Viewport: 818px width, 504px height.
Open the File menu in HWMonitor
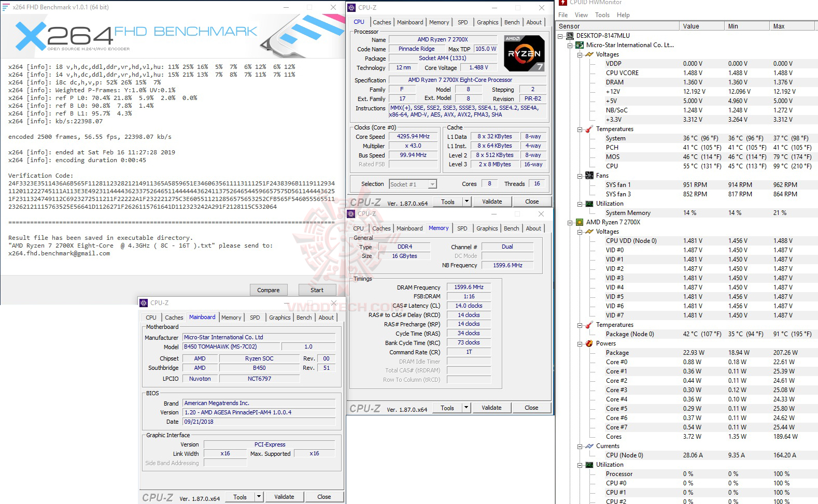pos(563,15)
